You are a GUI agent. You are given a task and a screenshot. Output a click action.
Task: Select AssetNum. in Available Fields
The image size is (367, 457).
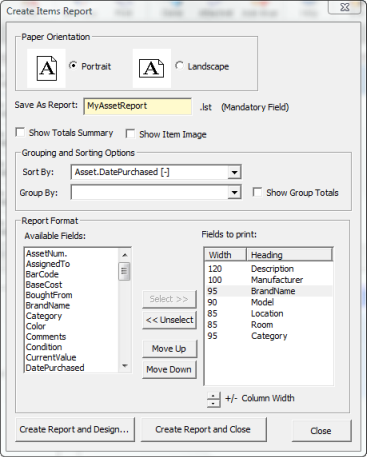[72, 254]
